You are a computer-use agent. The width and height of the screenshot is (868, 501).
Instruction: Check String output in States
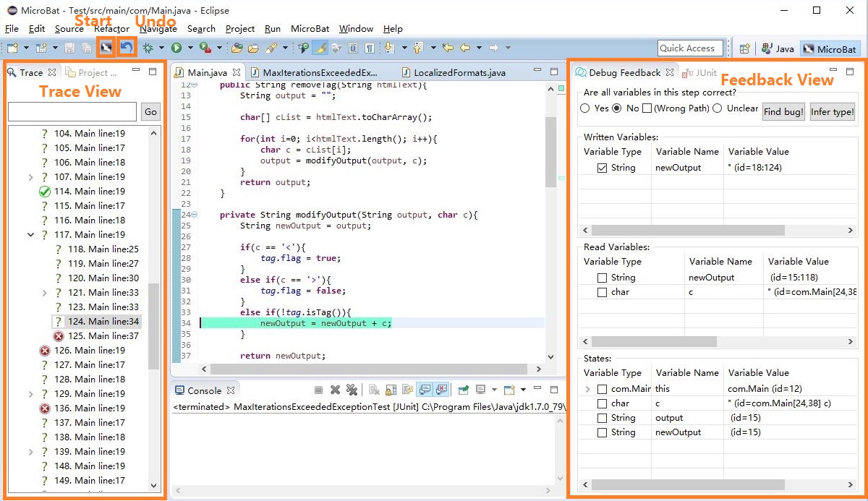603,418
